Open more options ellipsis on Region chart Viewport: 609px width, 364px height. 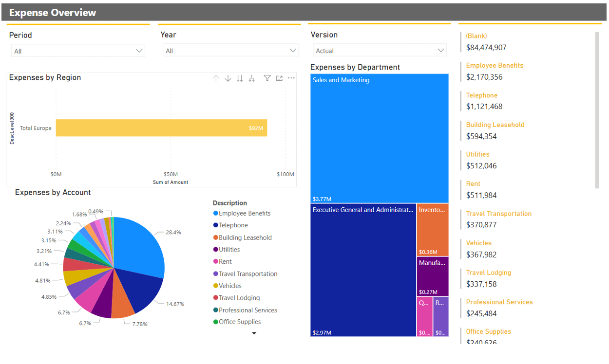coord(291,78)
